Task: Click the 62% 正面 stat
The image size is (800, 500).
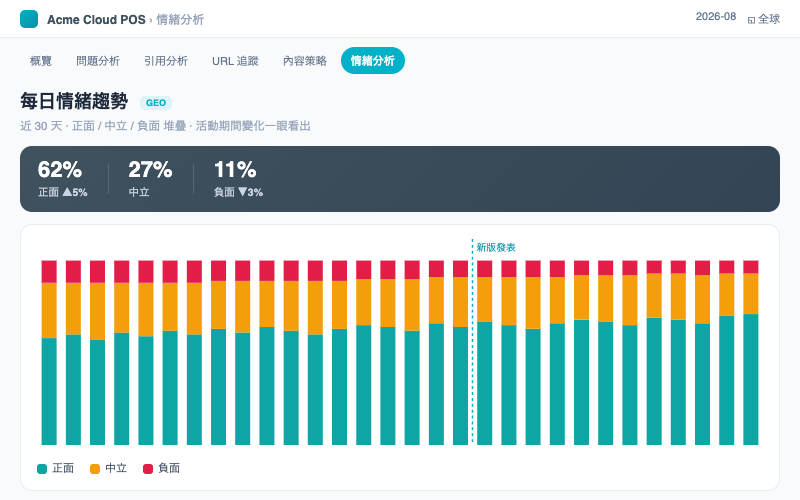Action: pos(62,179)
